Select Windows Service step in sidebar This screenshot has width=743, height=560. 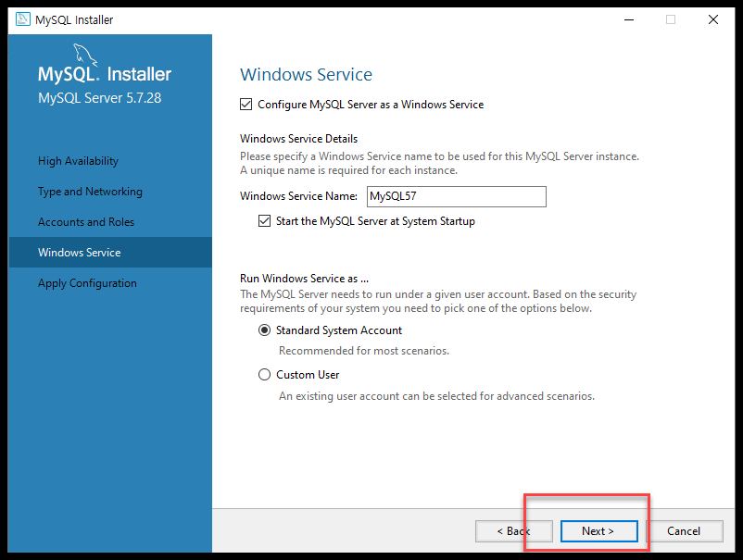click(x=110, y=253)
